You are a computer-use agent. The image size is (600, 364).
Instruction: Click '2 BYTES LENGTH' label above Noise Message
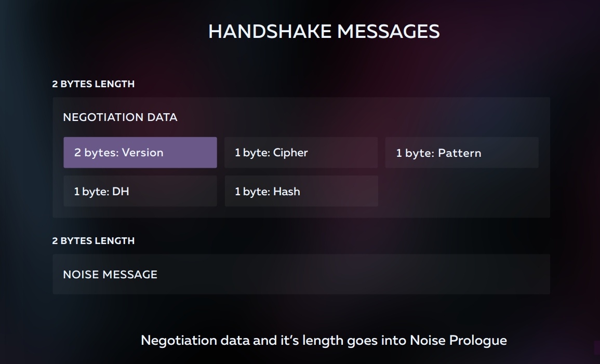coord(94,241)
